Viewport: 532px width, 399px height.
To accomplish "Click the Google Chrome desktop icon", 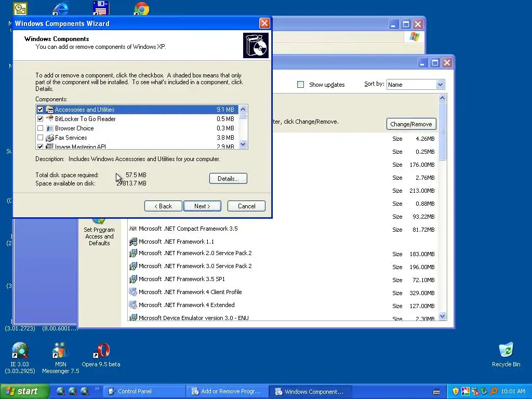I will pos(141,8).
